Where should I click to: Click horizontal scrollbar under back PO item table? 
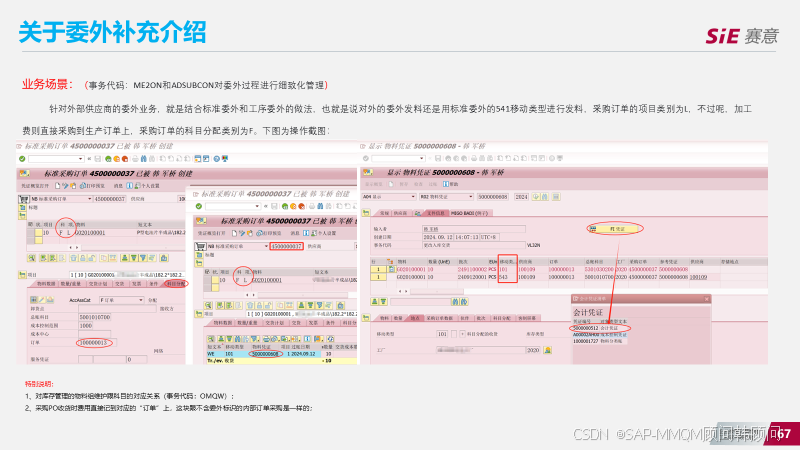(x=133, y=247)
